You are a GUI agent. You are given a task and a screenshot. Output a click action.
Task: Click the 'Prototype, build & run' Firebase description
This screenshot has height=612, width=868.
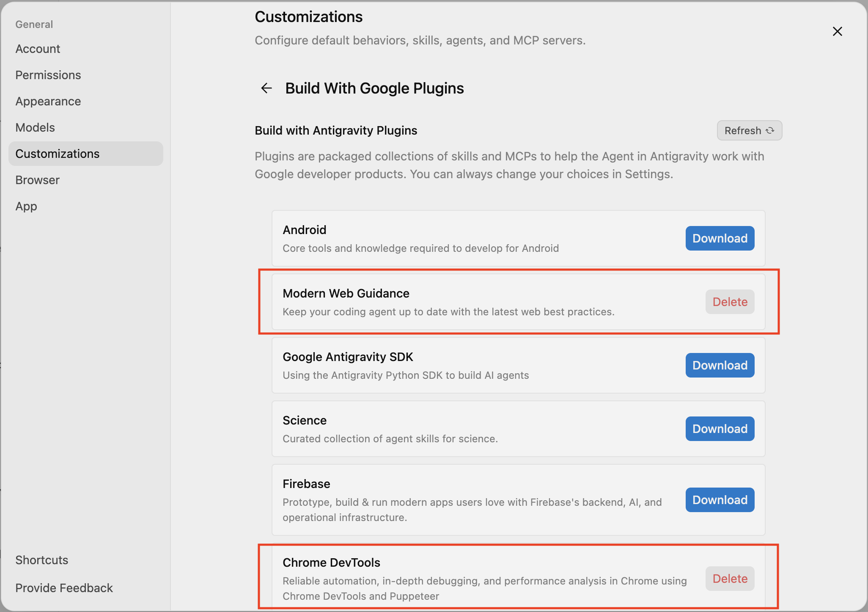pos(472,510)
